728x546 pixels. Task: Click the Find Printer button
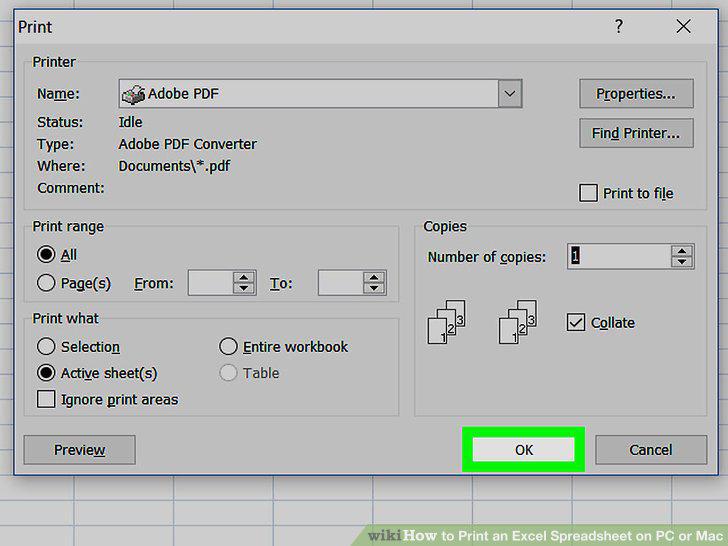636,134
